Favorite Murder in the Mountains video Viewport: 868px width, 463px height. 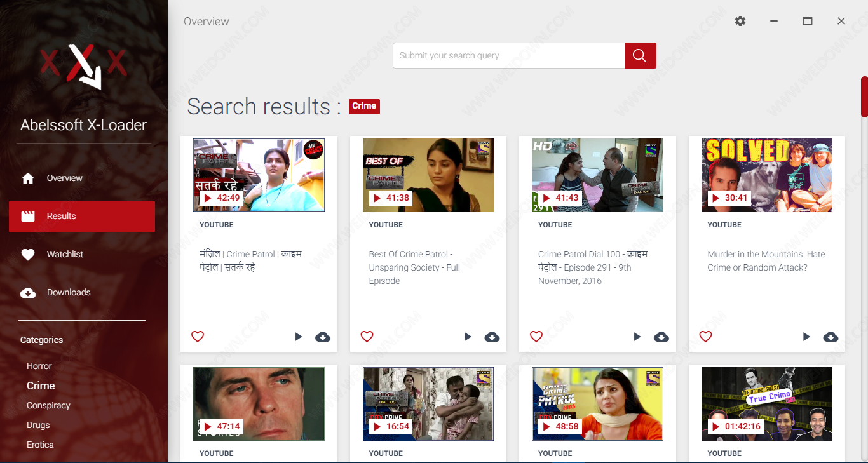705,337
